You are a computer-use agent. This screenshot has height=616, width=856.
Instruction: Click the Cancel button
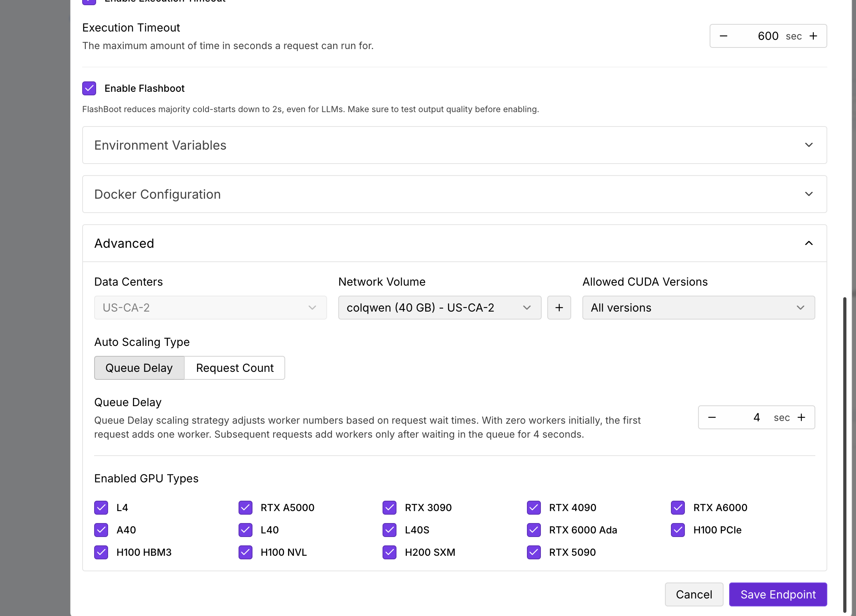(x=694, y=594)
